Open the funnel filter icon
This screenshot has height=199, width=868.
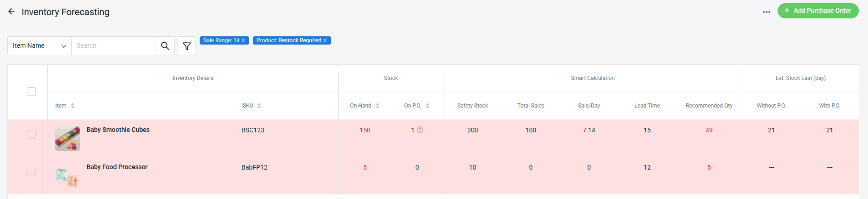pos(187,46)
